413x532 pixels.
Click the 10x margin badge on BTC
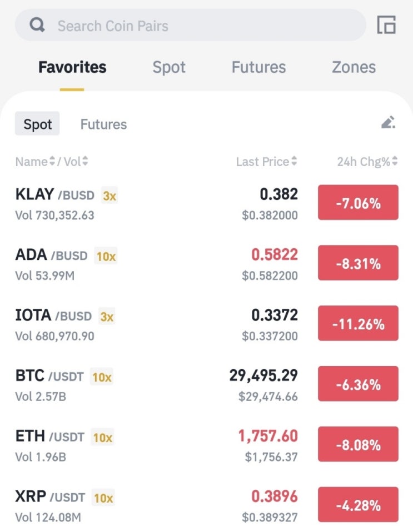(x=102, y=377)
